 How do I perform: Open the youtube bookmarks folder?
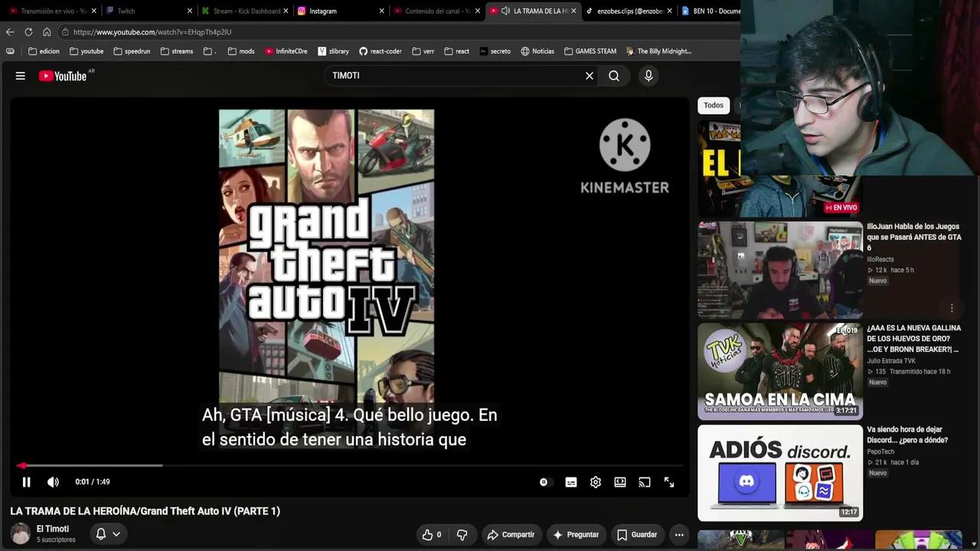[x=87, y=51]
